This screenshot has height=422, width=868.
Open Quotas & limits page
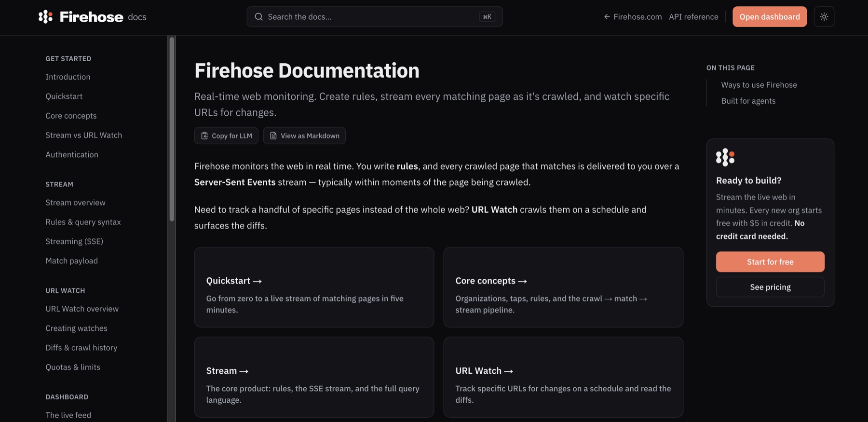73,367
